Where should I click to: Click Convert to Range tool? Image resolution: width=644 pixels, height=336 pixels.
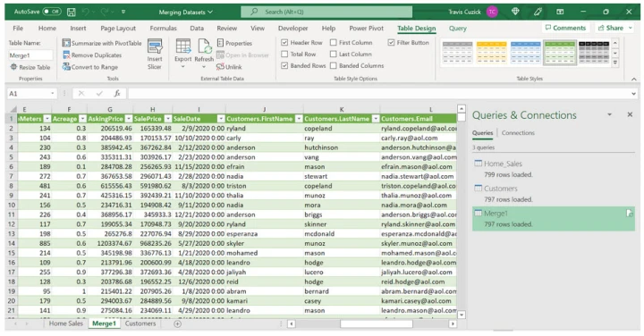90,67
